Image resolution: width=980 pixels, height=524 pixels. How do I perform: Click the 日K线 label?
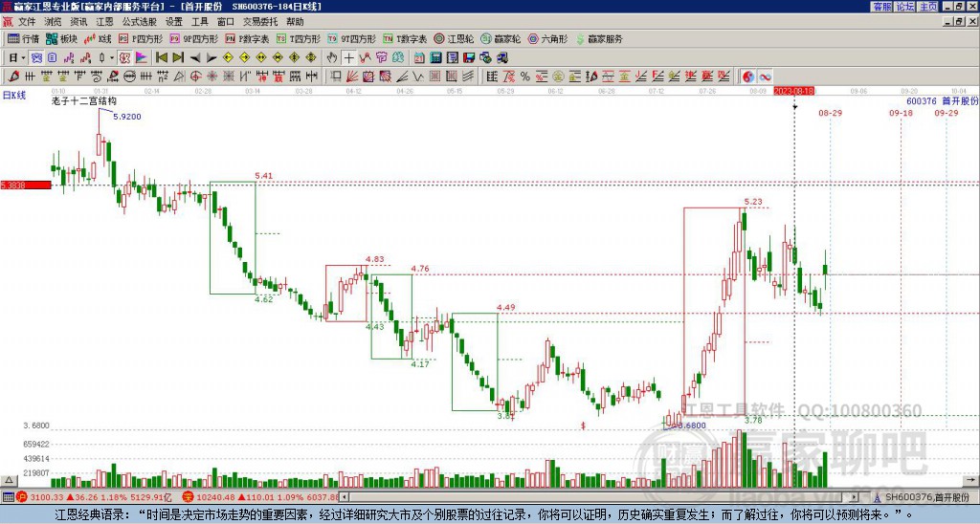point(14,96)
